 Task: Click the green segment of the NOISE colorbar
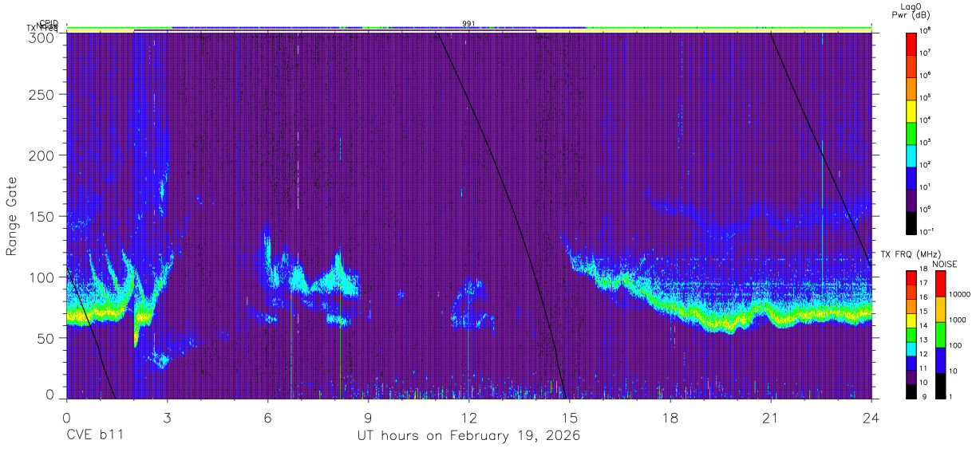[x=940, y=335]
